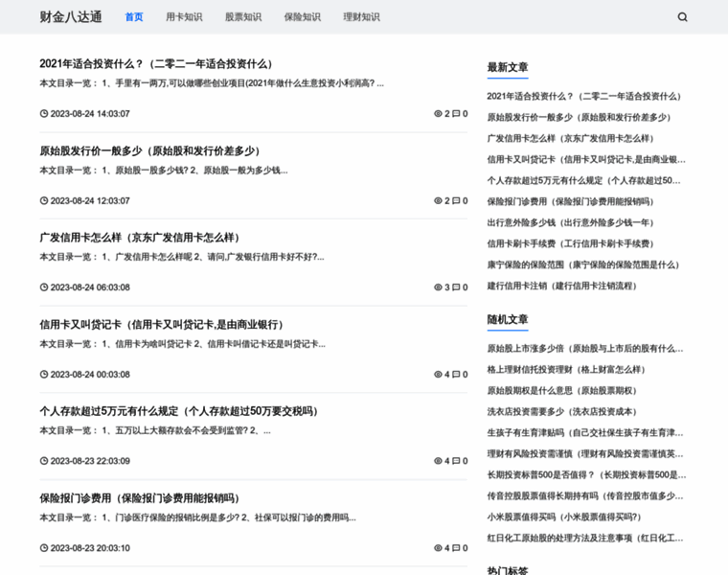The image size is (728, 575).
Task: Open random article 格上理财信托投资理财
Action: tap(566, 370)
